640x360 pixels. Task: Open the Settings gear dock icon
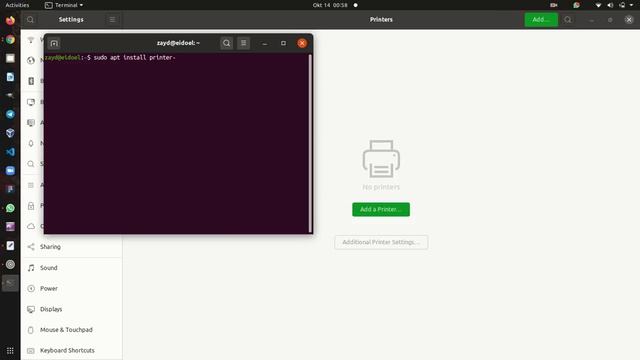tap(10, 264)
